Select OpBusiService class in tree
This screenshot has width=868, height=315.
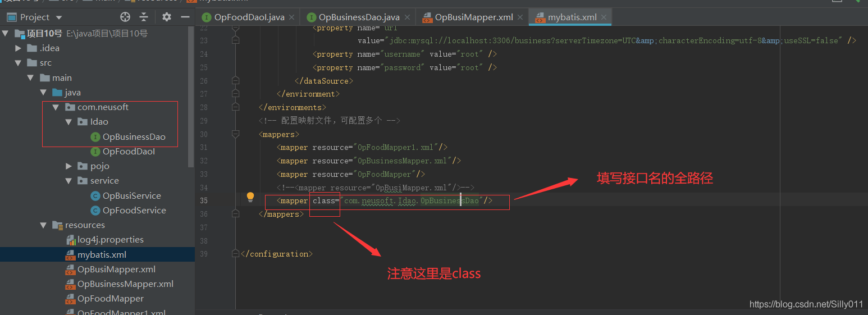point(132,195)
